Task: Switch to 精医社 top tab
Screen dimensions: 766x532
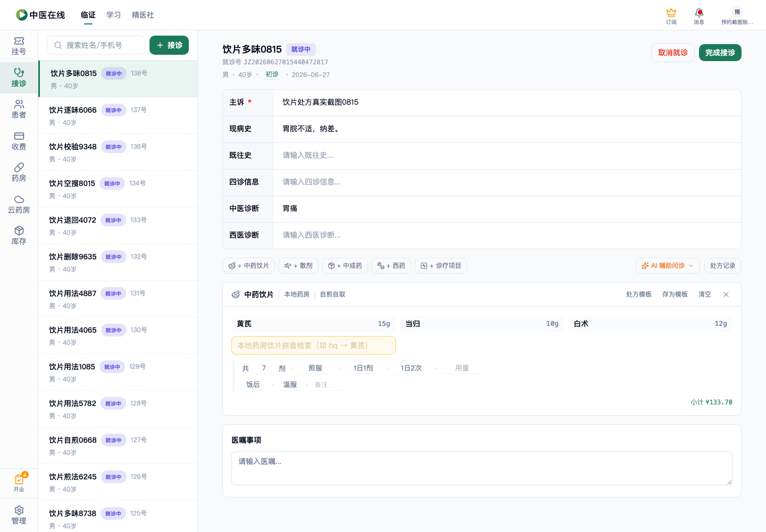Action: (143, 15)
